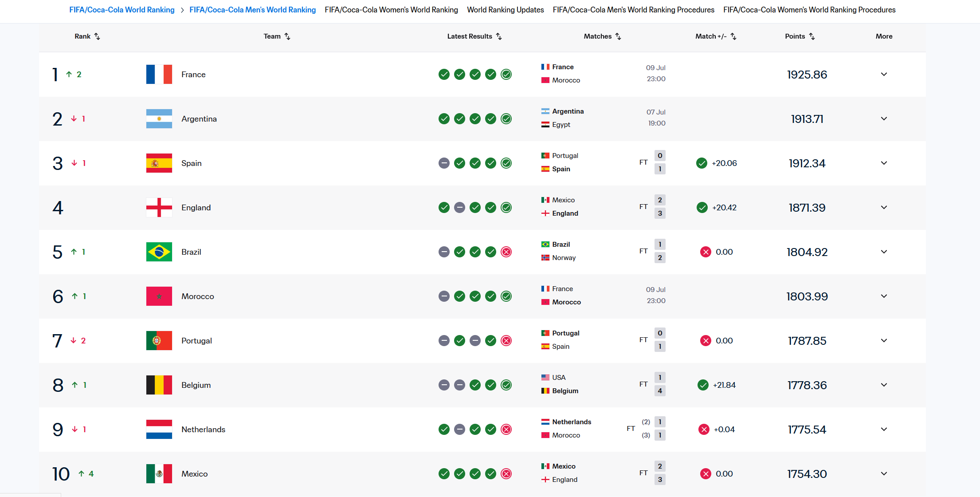Open France team name link
The height and width of the screenshot is (497, 980).
click(x=193, y=75)
